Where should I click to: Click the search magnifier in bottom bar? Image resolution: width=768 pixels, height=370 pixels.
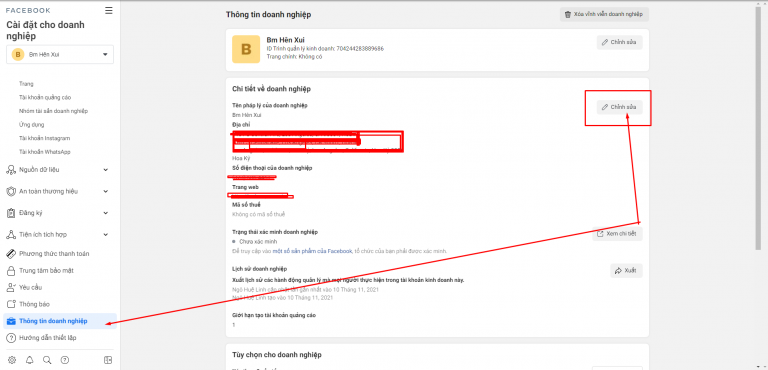47,360
